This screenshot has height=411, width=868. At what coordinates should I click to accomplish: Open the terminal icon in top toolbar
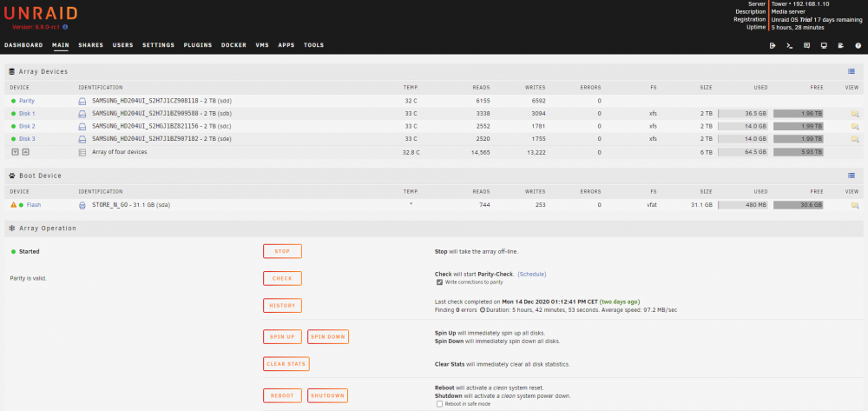click(x=789, y=45)
